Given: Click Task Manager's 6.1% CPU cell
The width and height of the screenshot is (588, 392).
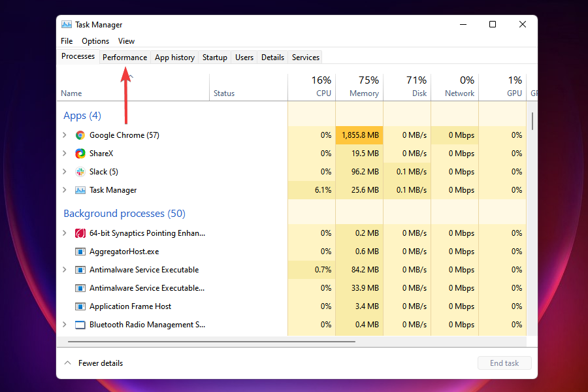Looking at the screenshot, I should [312, 190].
